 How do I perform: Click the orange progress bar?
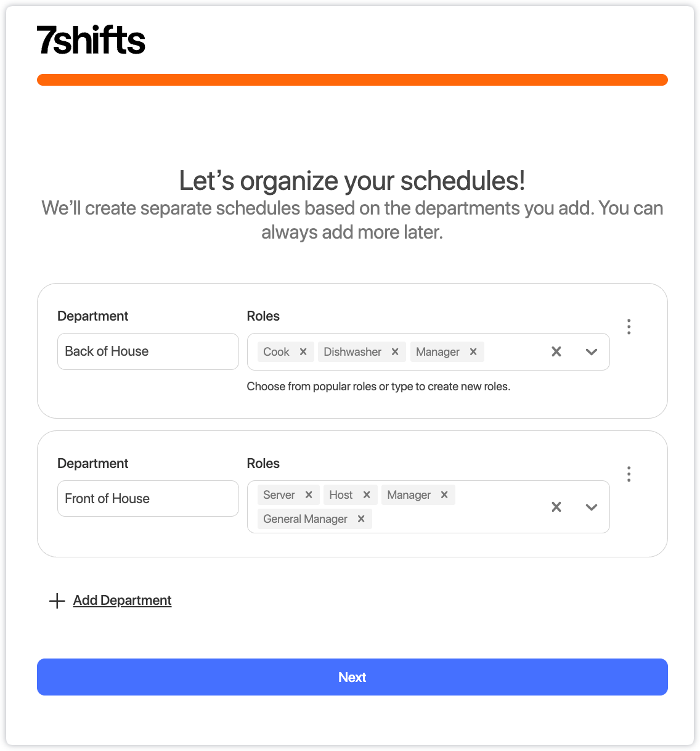point(352,80)
